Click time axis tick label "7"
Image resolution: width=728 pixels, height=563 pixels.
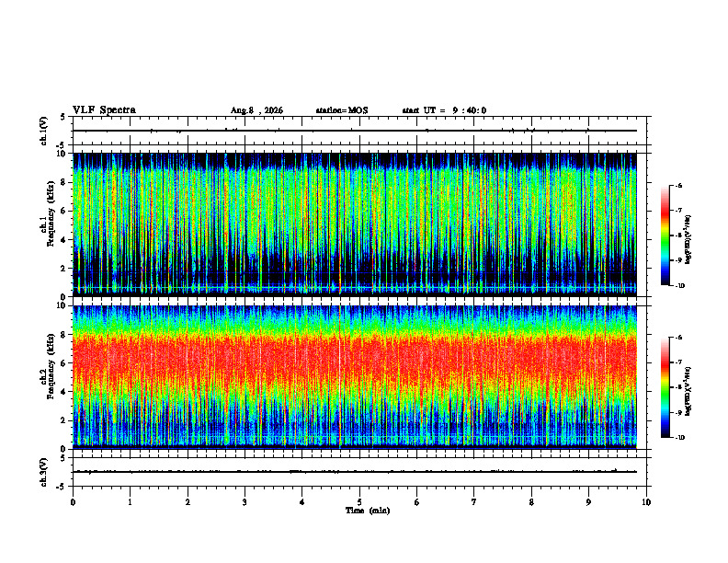(474, 502)
